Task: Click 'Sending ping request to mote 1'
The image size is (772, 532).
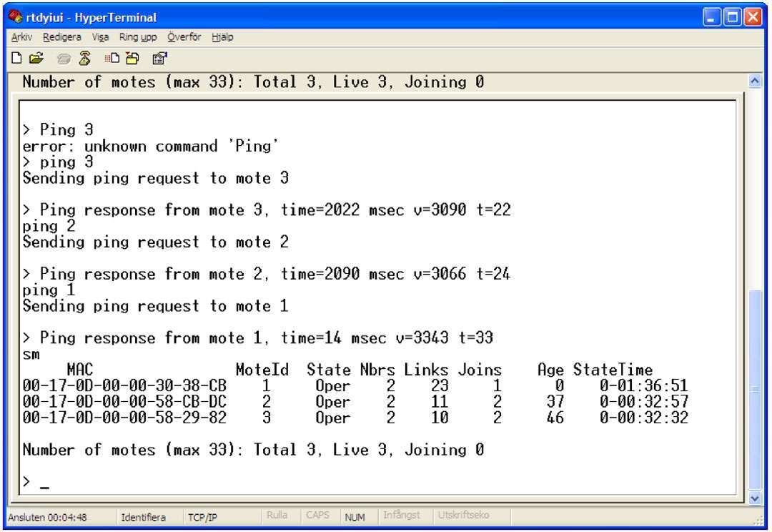Action: click(156, 306)
